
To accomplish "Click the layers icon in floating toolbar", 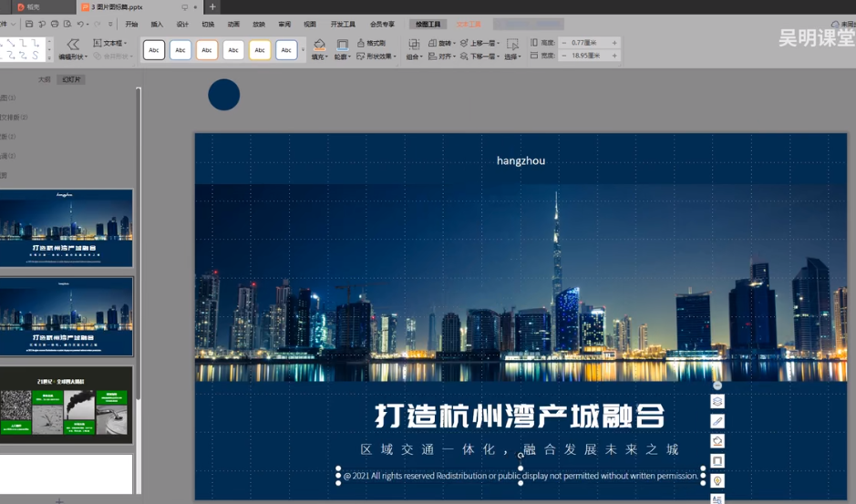I will 717,401.
